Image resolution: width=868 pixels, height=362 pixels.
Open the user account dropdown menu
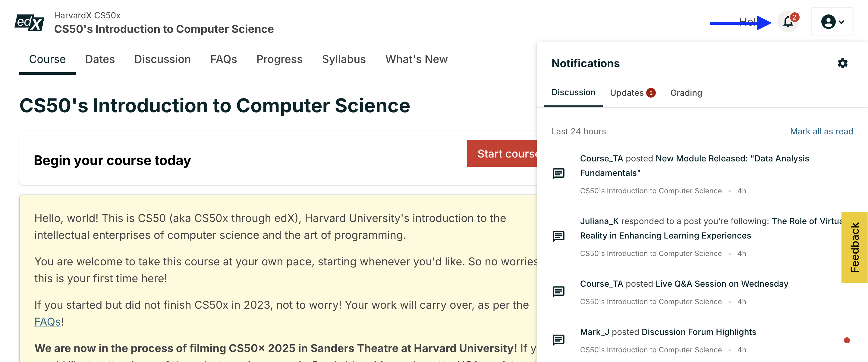pyautogui.click(x=832, y=22)
